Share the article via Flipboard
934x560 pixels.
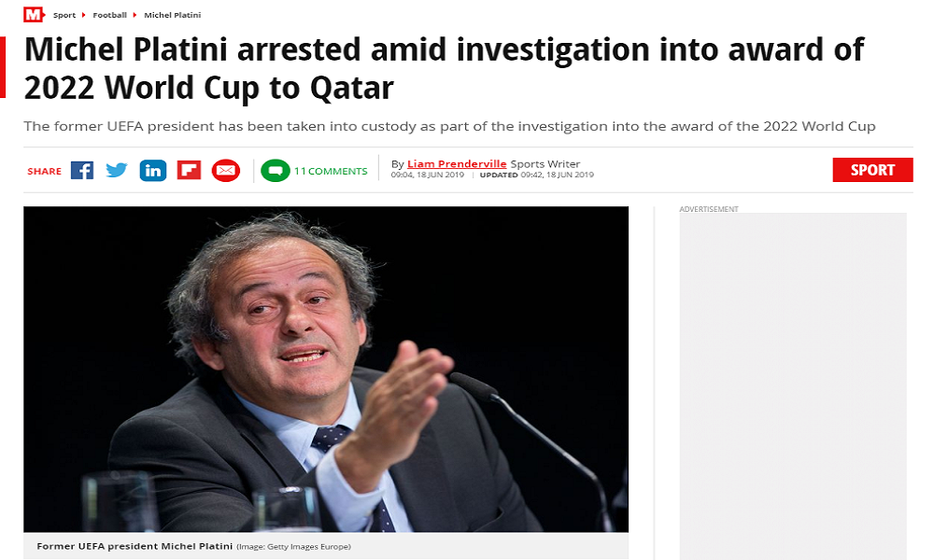pos(189,170)
